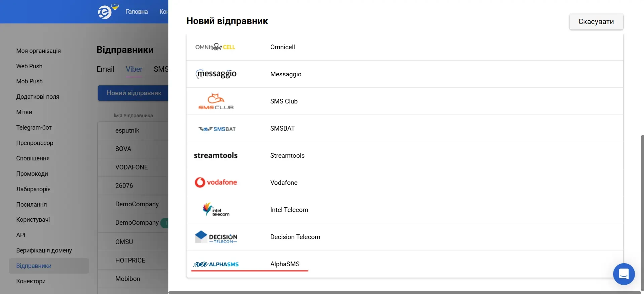The image size is (644, 294).
Task: Open Mob Push settings
Action: [x=30, y=81]
